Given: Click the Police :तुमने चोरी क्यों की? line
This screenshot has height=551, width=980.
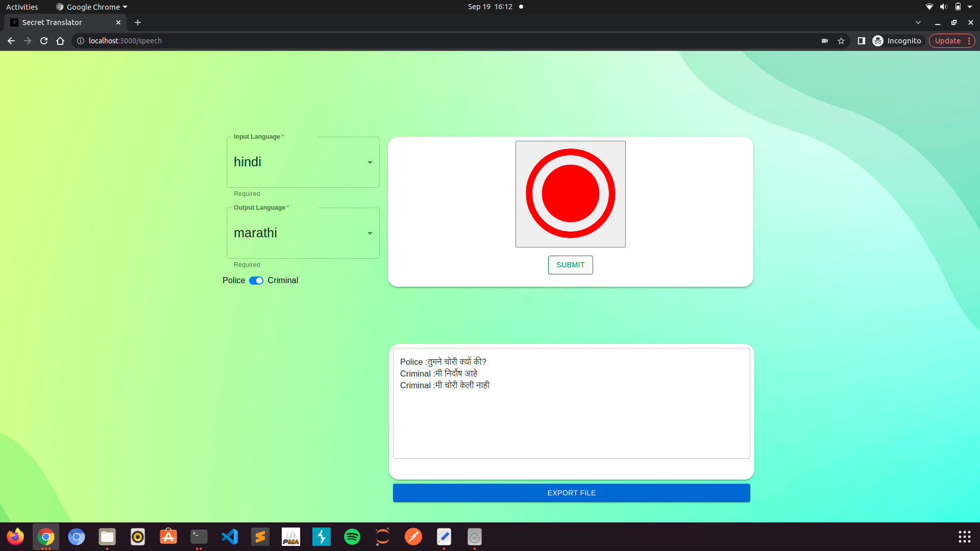Looking at the screenshot, I should pos(443,362).
